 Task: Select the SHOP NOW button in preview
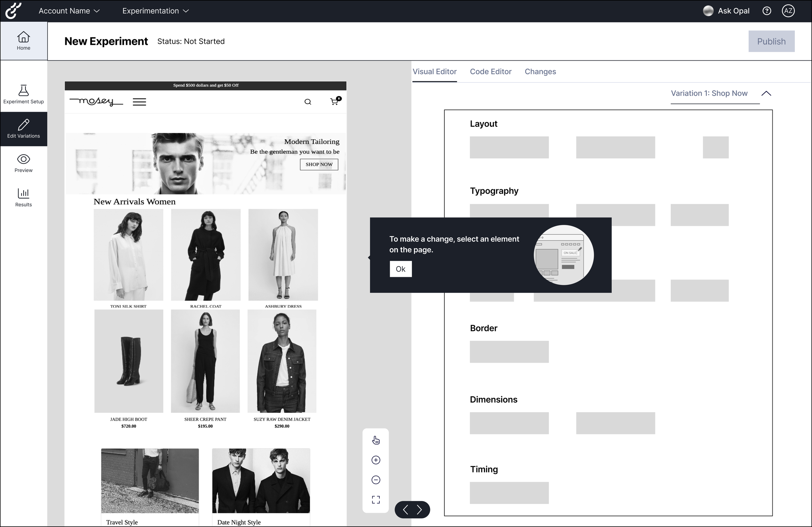(319, 164)
